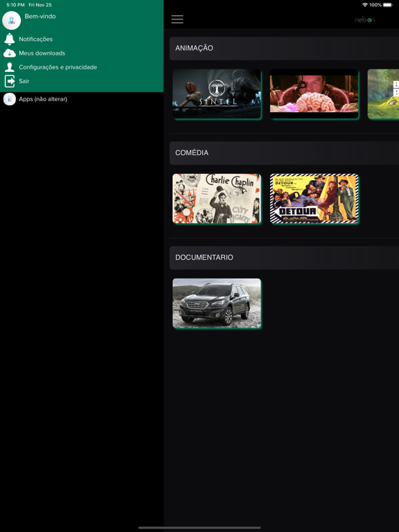Click the person icon for Configurações
This screenshot has height=532, width=399.
click(10, 66)
